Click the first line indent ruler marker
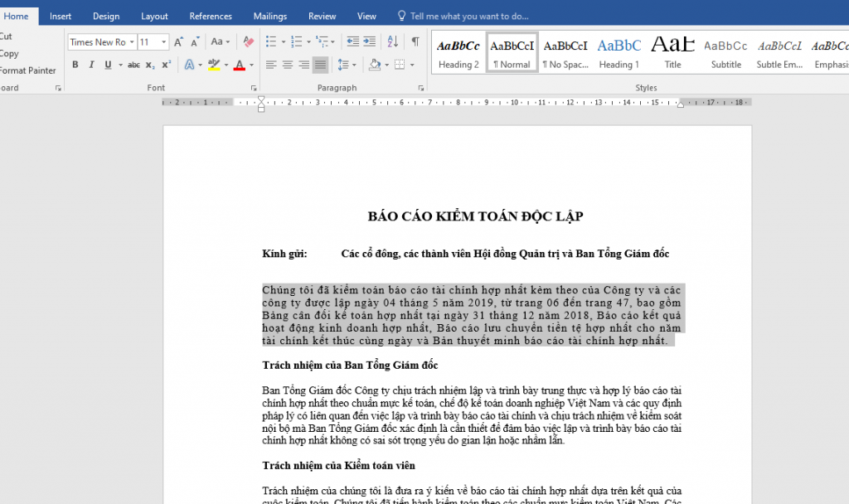Image resolution: width=849 pixels, height=504 pixels. coord(261,99)
